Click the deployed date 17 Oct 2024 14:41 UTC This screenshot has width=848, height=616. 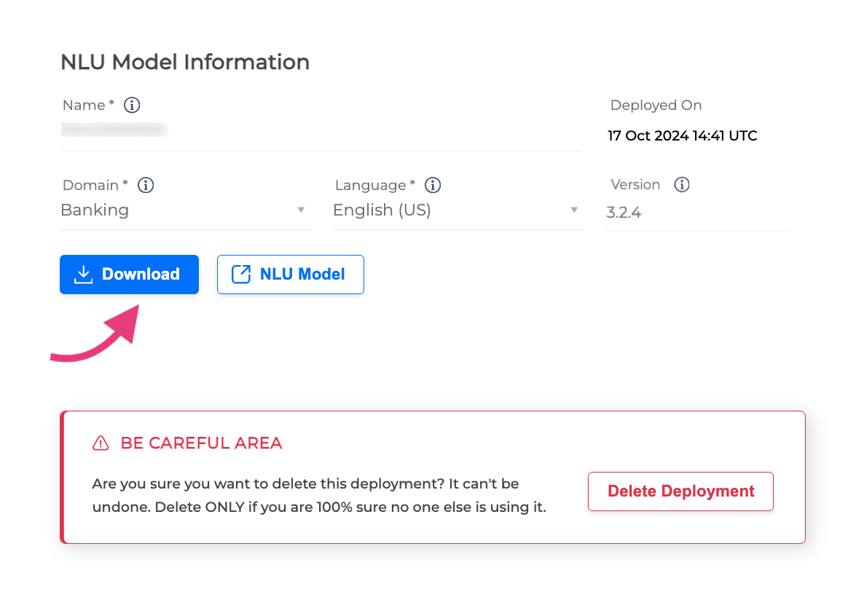pos(682,135)
